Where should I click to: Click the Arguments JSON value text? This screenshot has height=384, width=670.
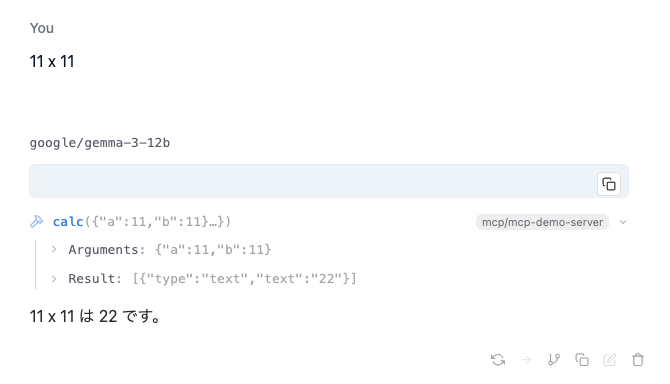[x=213, y=249]
